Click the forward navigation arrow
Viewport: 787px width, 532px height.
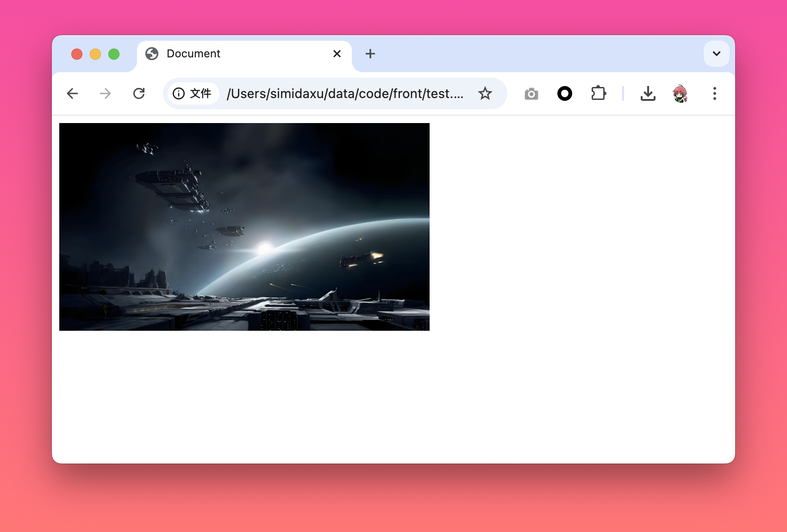pyautogui.click(x=106, y=93)
